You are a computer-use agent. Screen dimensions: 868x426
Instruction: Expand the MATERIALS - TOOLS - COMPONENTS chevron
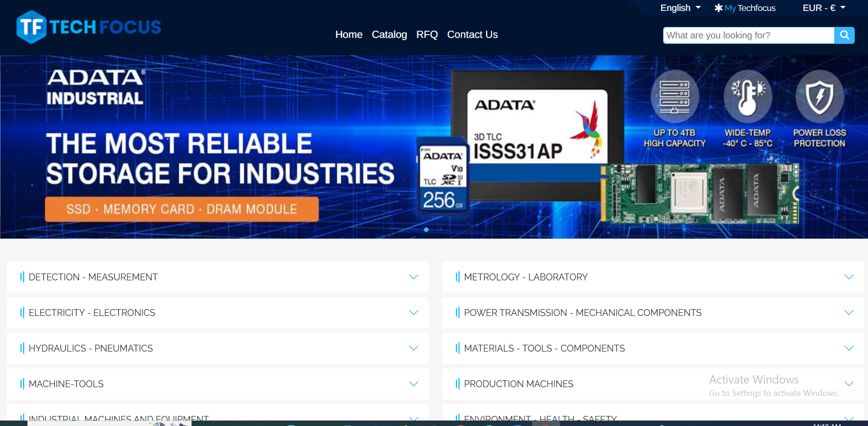(x=849, y=348)
